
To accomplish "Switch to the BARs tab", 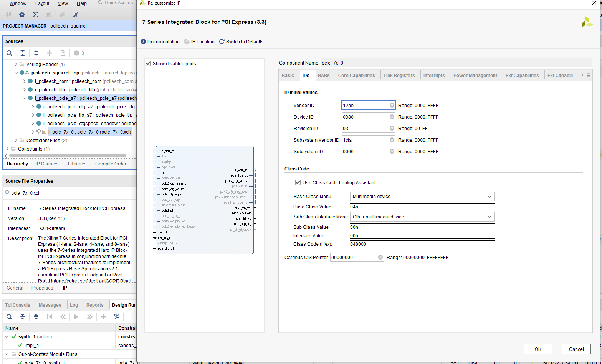I will point(324,75).
